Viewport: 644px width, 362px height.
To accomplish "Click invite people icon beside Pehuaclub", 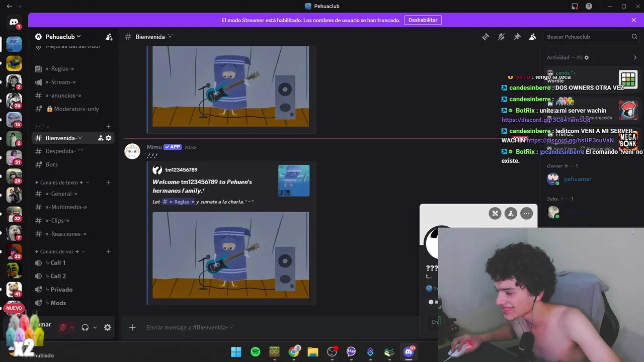I will [109, 37].
